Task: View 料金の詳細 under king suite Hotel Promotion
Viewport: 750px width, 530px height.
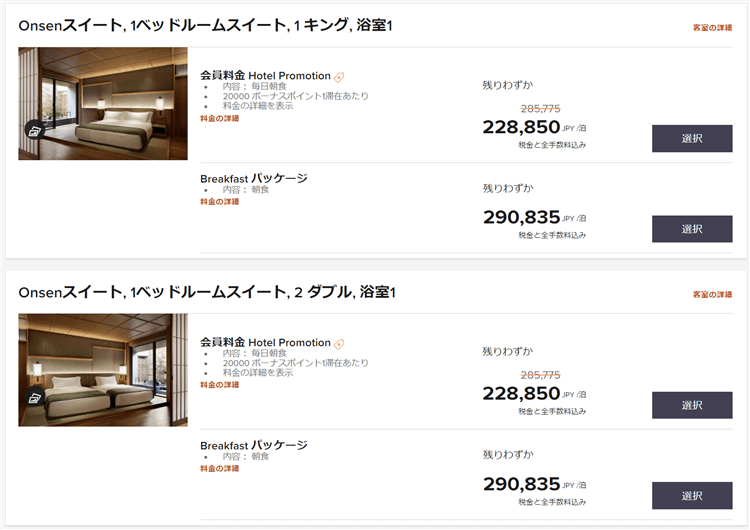Action: tap(220, 119)
